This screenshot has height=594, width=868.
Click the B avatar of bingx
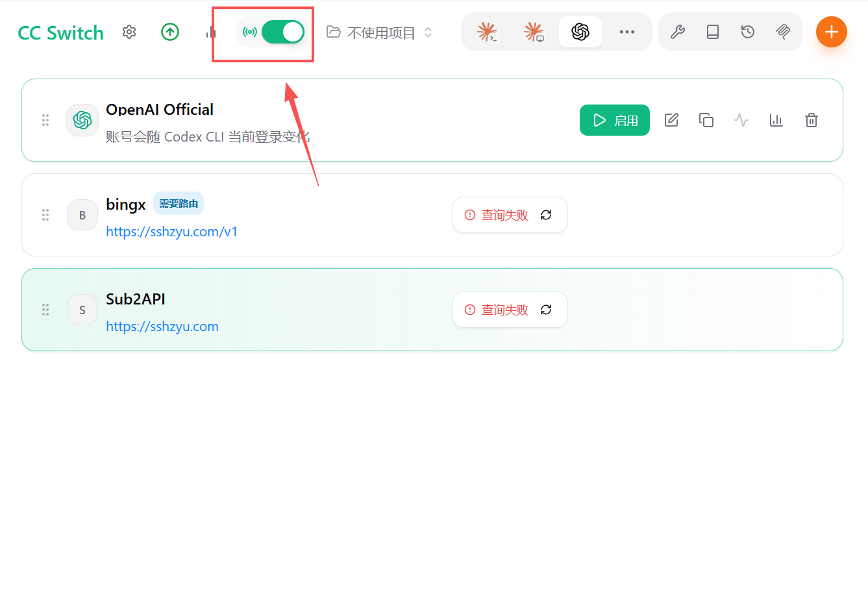82,215
